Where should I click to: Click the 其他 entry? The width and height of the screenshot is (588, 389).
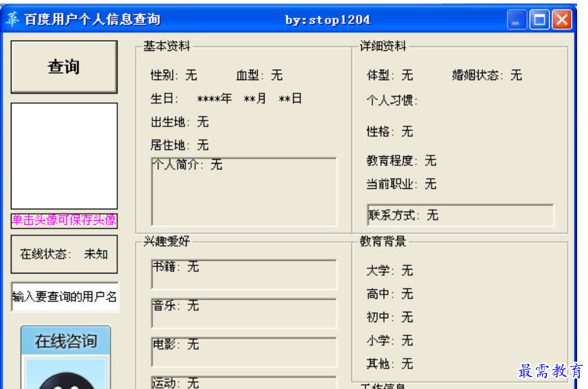(390, 363)
